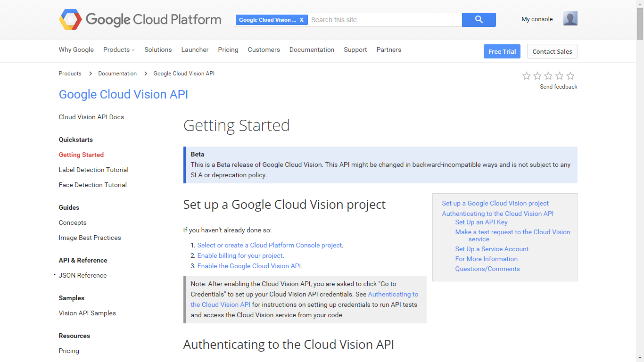Open Image Best Practices guide
The height and width of the screenshot is (362, 644).
pyautogui.click(x=90, y=238)
